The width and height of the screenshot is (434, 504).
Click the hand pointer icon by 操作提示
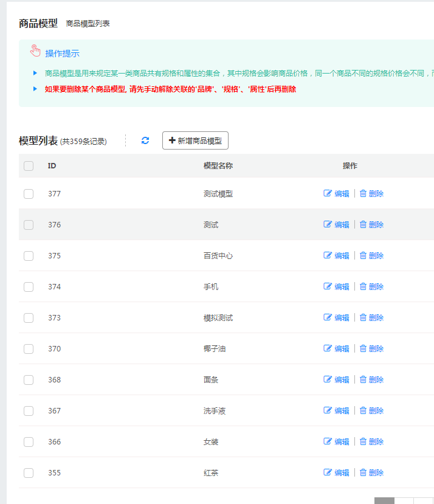[x=35, y=51]
